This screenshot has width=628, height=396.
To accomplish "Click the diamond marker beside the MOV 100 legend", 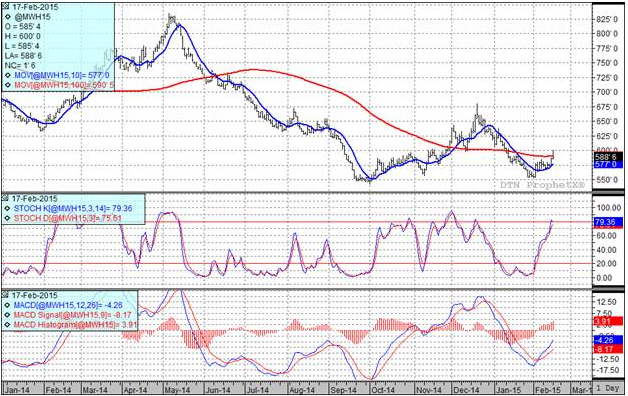I will coord(8,85).
